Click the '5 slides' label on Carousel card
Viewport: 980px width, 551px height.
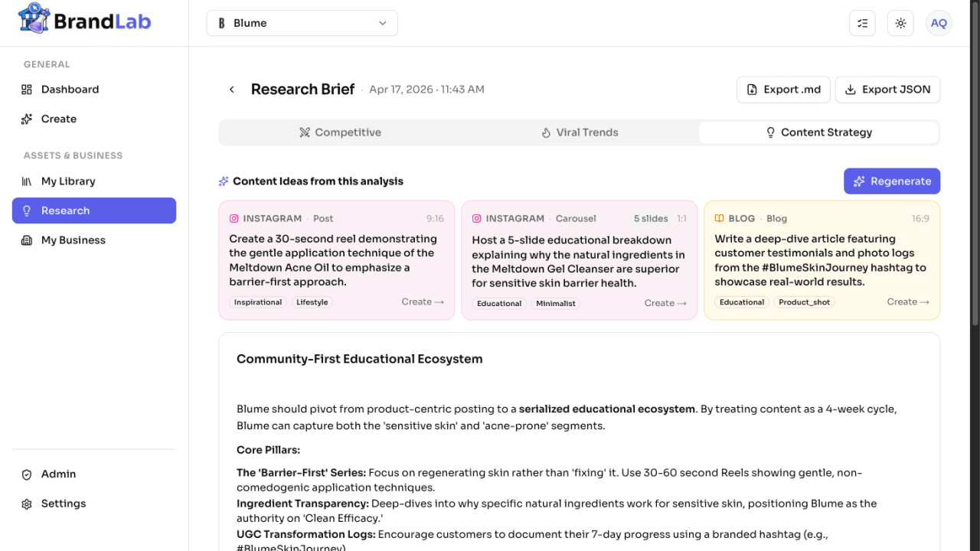pos(651,219)
